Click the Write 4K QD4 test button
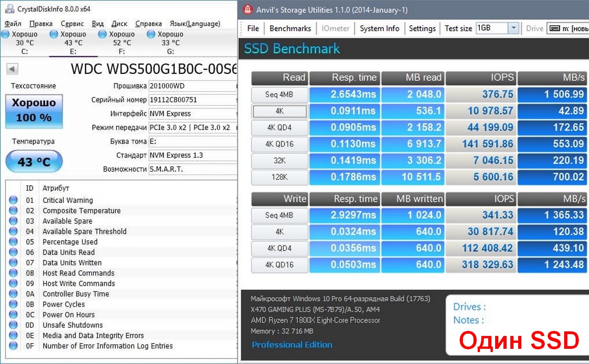 280,248
